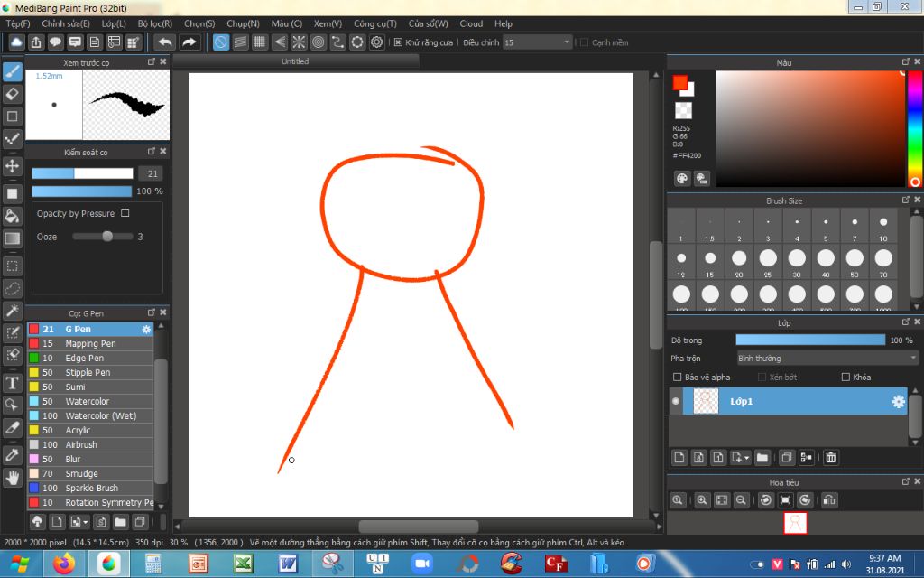The height and width of the screenshot is (578, 924).
Task: Toggle Opacity by Pressure checkbox
Action: pyautogui.click(x=125, y=213)
